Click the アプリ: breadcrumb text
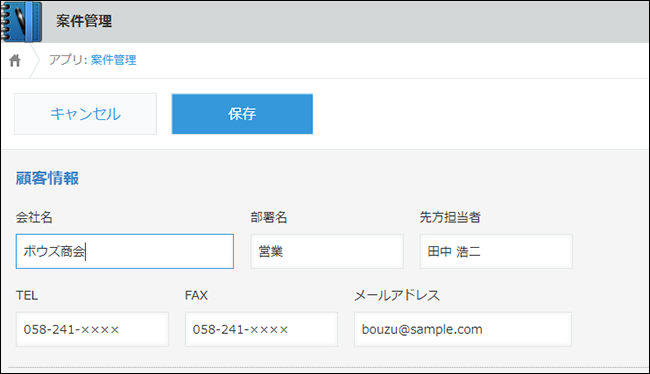 68,60
